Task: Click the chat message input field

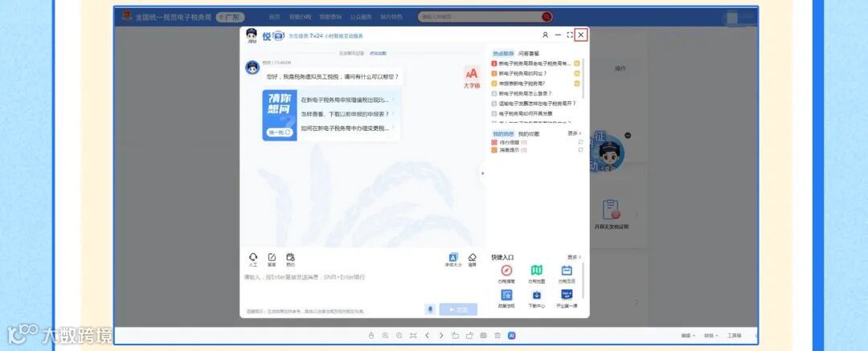Action: click(360, 288)
